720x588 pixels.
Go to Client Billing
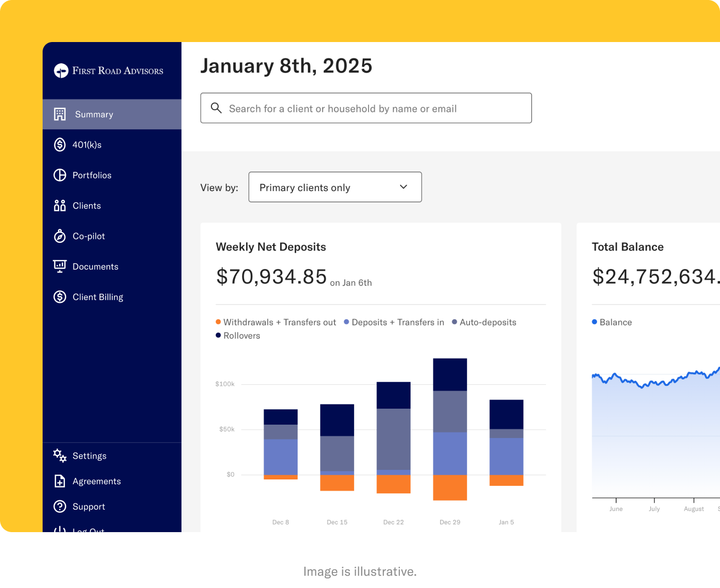(x=112, y=297)
